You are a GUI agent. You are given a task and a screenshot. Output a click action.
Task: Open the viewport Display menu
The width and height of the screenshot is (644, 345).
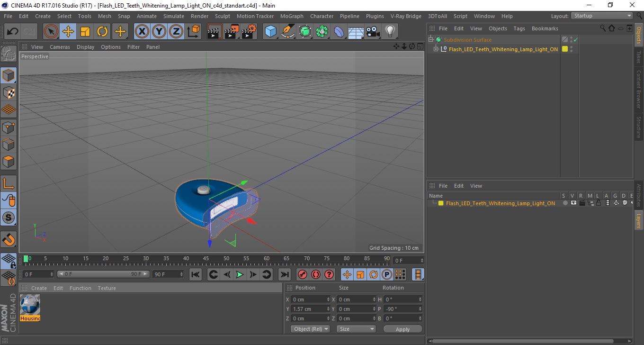(x=86, y=47)
